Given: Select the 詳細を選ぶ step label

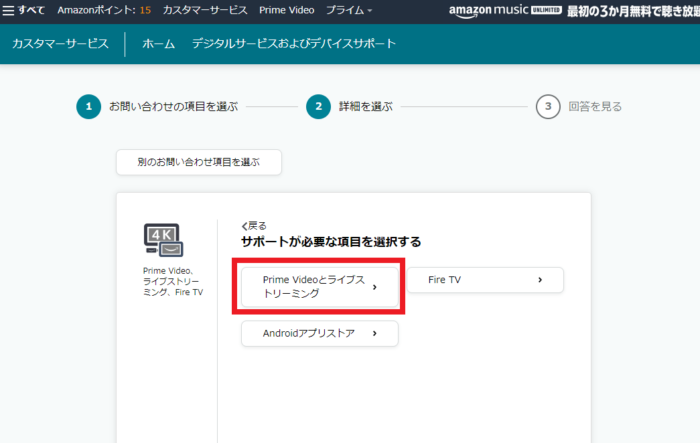Looking at the screenshot, I should click(366, 106).
